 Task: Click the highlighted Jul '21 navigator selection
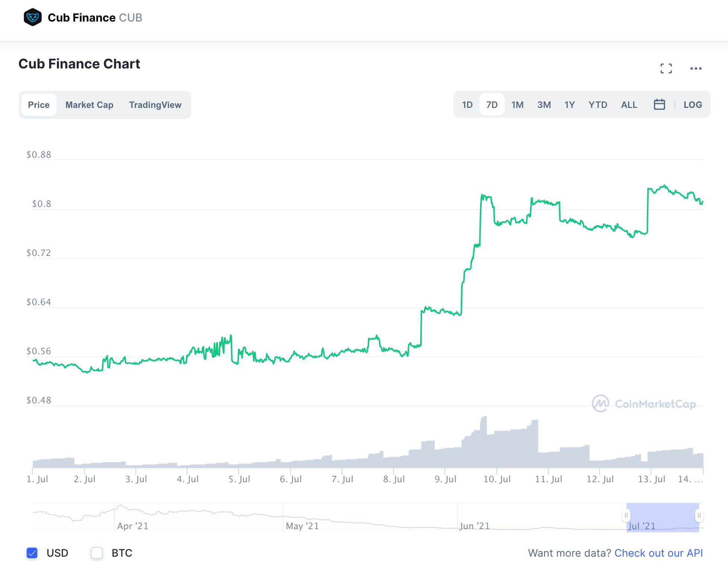tap(662, 517)
